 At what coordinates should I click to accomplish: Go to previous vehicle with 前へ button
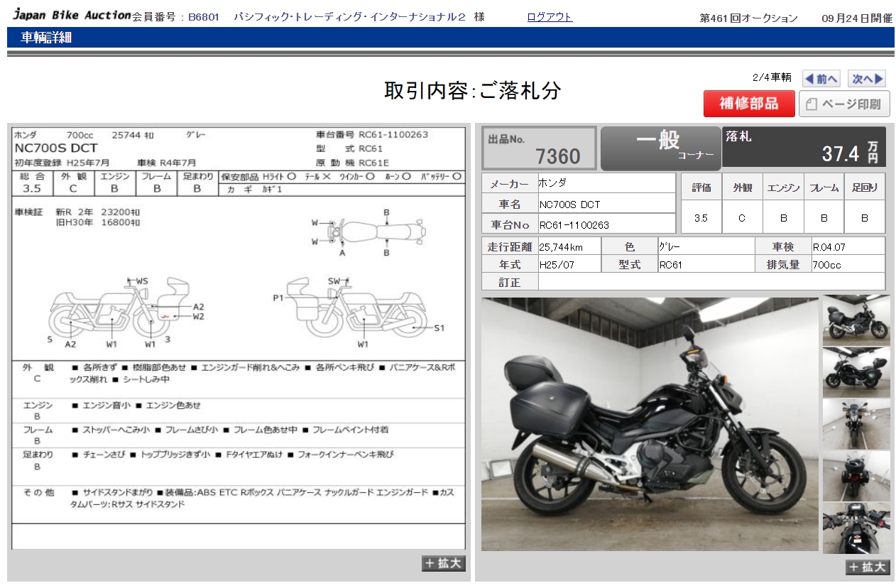pos(821,79)
